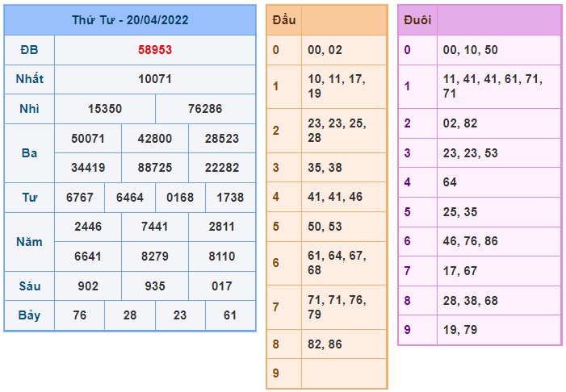This screenshot has height=392, width=566.
Task: Select Đuôi row 7 values 17, 67
Action: [460, 271]
